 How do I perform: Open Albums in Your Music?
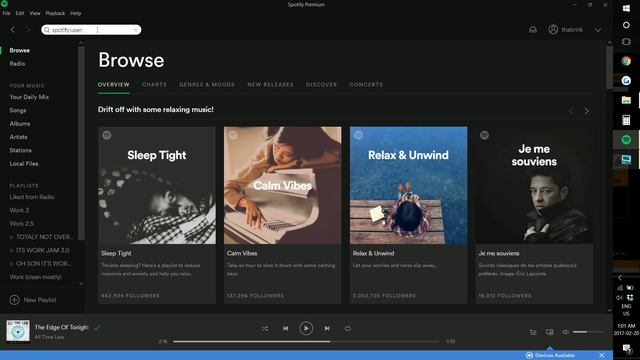pyautogui.click(x=20, y=124)
